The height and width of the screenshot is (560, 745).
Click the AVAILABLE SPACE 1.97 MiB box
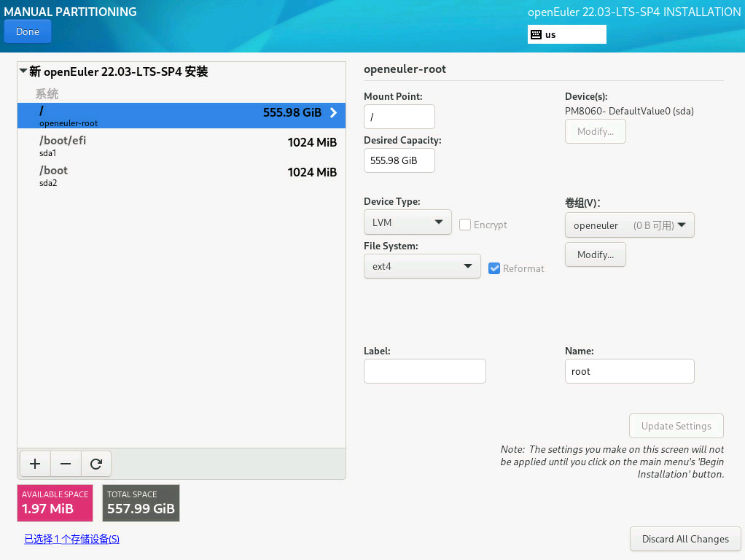click(55, 503)
